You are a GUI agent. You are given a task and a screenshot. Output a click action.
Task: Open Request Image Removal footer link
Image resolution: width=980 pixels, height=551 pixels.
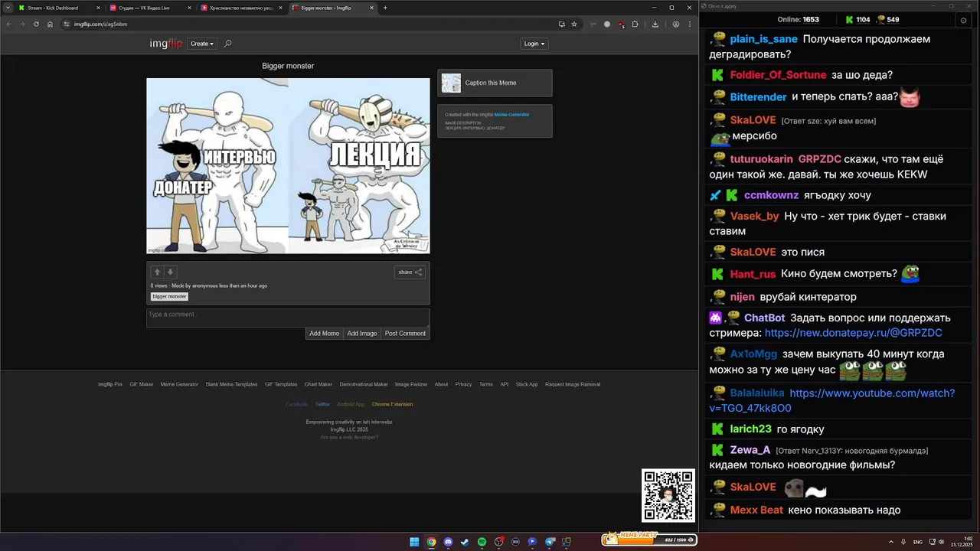[x=573, y=384]
